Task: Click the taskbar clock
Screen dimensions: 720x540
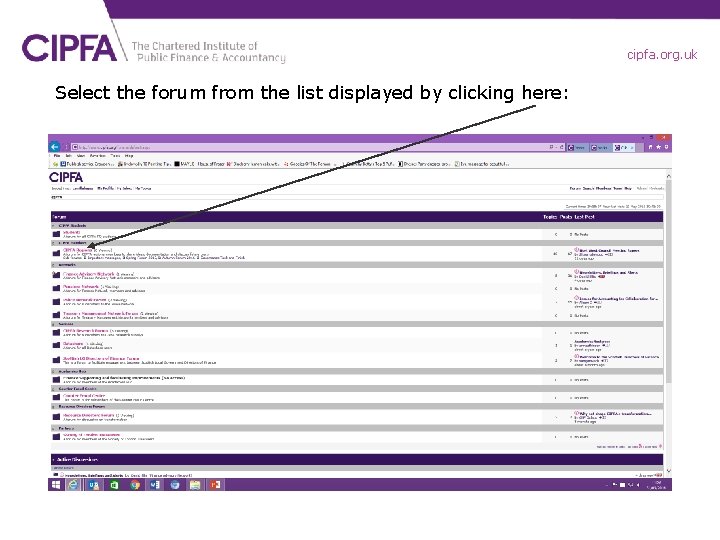Action: pos(657,485)
